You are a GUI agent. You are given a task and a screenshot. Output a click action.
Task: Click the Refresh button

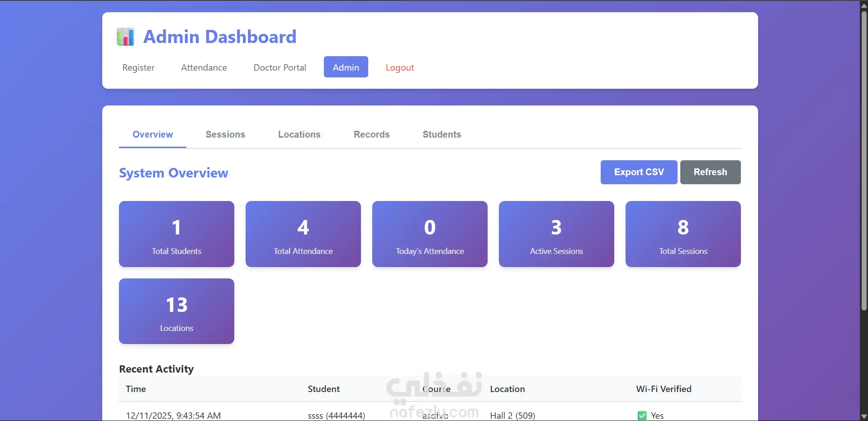pos(710,172)
